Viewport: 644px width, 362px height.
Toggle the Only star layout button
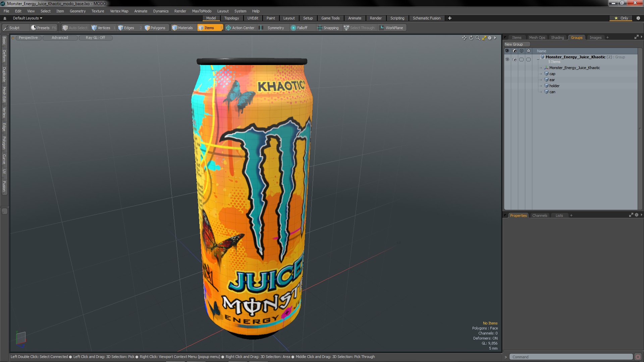pos(621,18)
